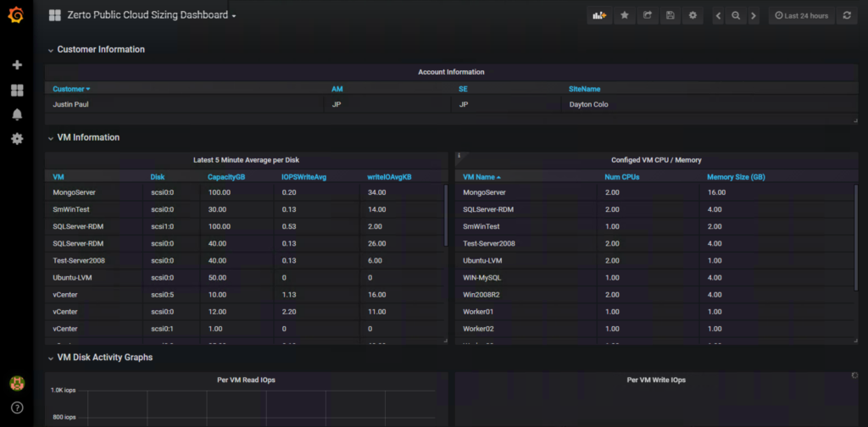Click the 16.00 memory size value
868x427 pixels.
coord(716,192)
